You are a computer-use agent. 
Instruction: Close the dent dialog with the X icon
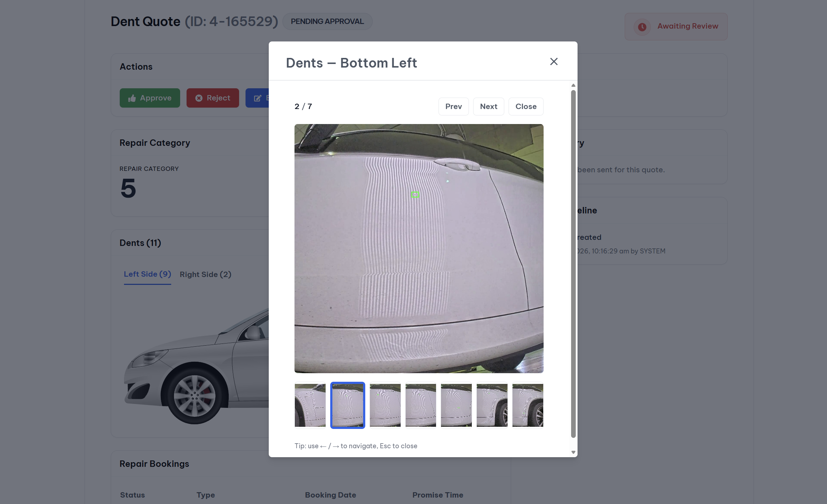(x=554, y=61)
